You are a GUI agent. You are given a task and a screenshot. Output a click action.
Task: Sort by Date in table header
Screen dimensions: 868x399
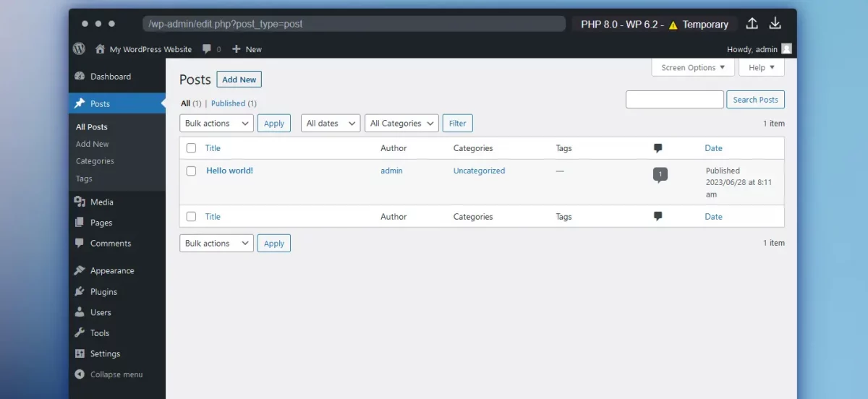(x=713, y=148)
